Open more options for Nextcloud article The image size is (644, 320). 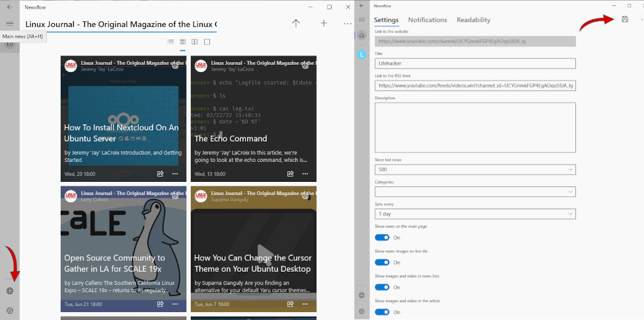[x=175, y=174]
